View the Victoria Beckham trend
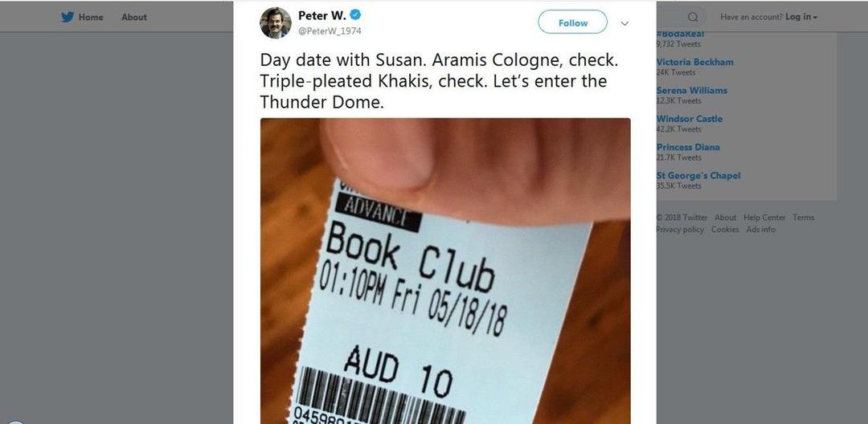The height and width of the screenshot is (424, 868). tap(694, 62)
